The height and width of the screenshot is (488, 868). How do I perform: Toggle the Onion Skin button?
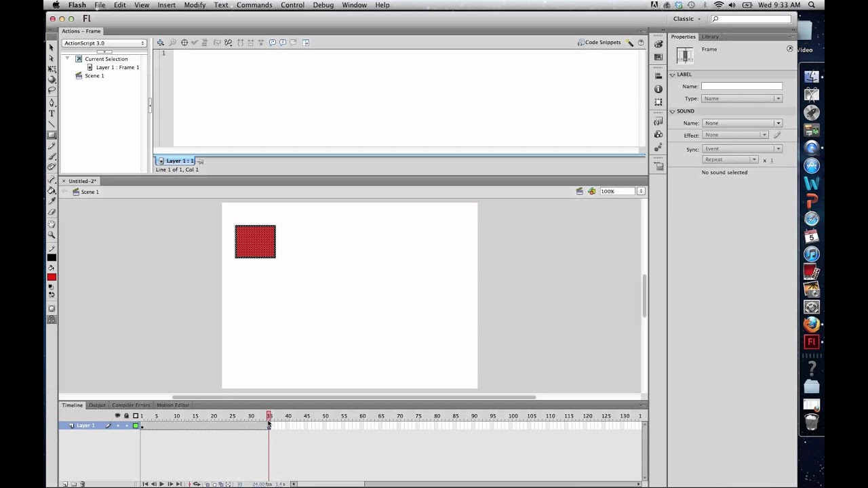tap(208, 484)
